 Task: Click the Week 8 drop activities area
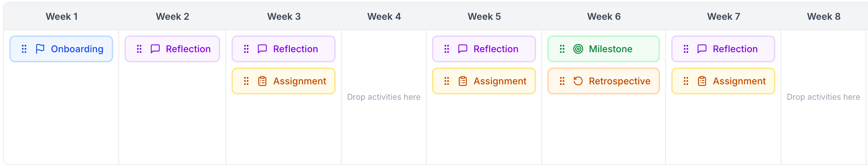(x=823, y=97)
